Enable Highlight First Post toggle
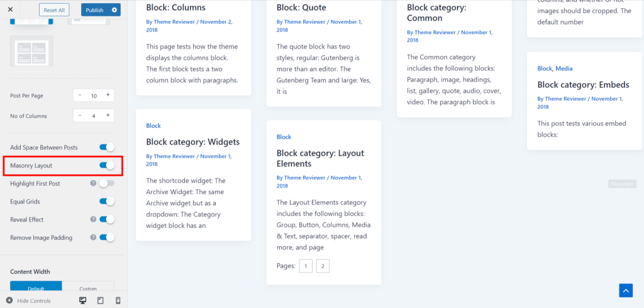Viewport: 644px width, 308px height. 107,183
